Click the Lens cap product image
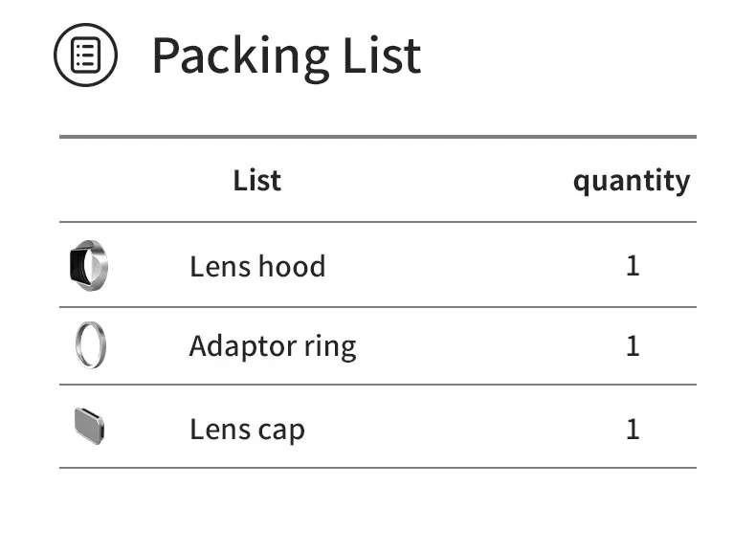The width and height of the screenshot is (756, 552). click(89, 426)
